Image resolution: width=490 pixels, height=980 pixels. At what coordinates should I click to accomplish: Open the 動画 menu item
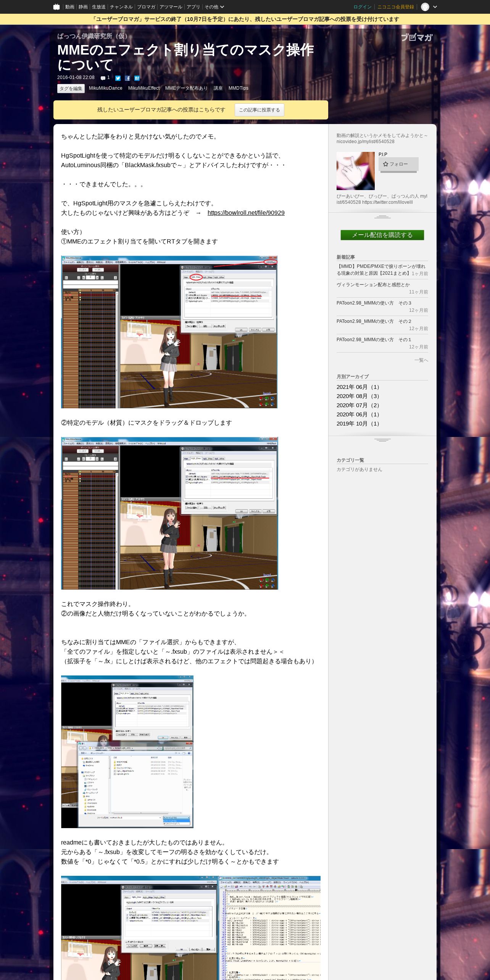pos(70,7)
